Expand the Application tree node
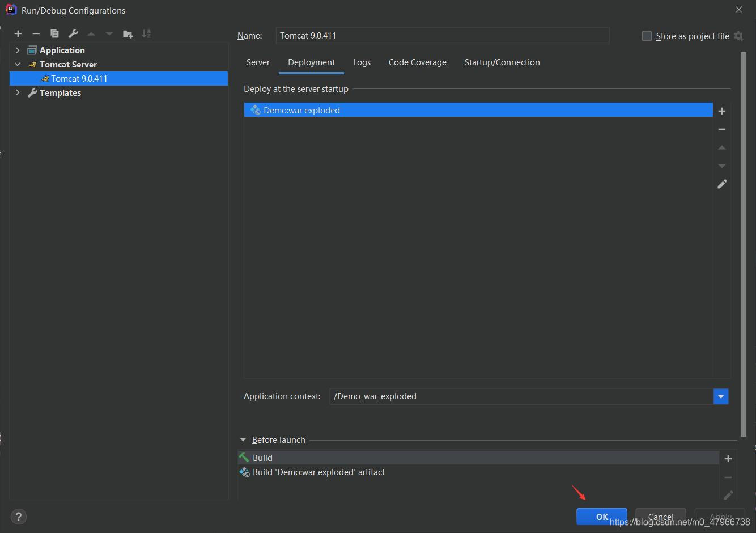Image resolution: width=756 pixels, height=533 pixels. tap(18, 50)
